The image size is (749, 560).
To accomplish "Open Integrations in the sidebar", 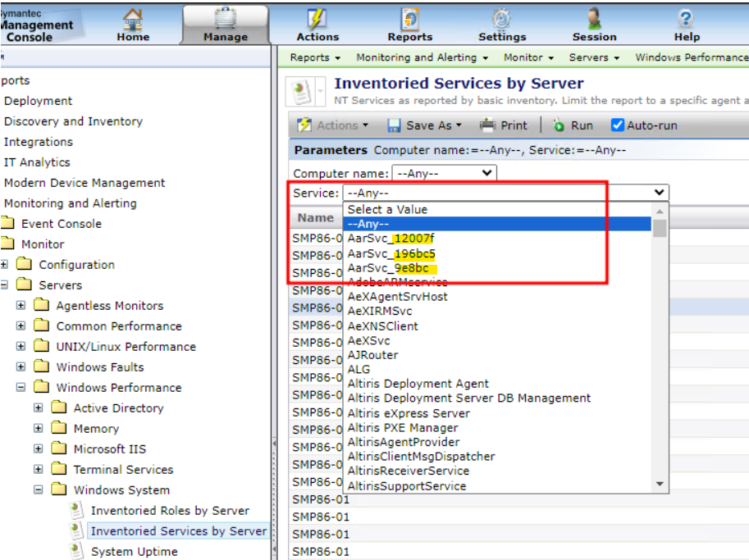I will 39,142.
